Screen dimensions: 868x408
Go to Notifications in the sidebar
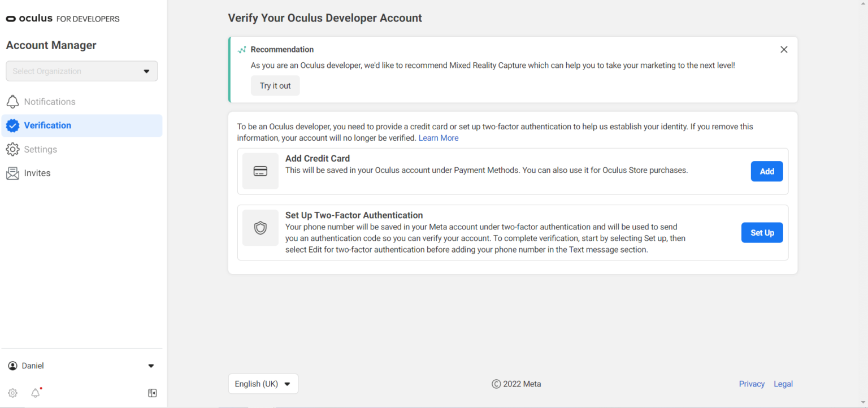50,102
